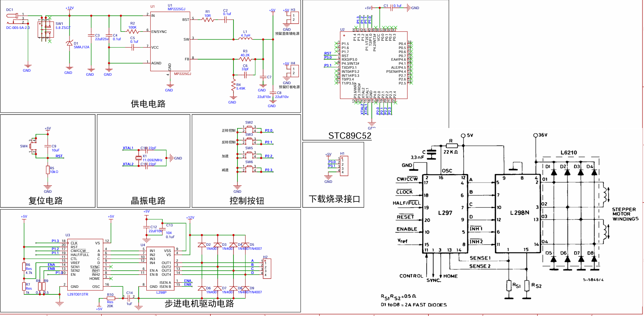This screenshot has height=316, width=644.
Task: Click the D1 to D8 = 2A FAST DIODES note
Action: [414, 305]
